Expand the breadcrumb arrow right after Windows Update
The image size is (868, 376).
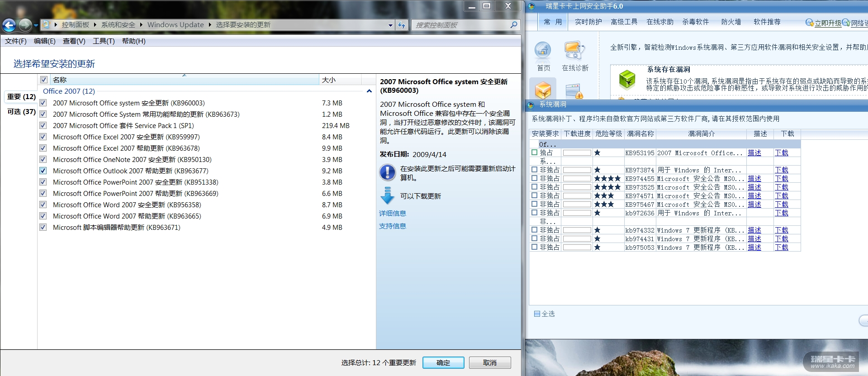tap(210, 25)
